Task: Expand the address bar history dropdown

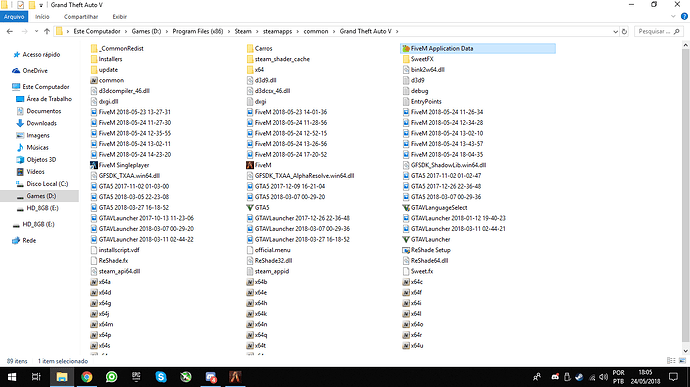Action: pos(615,32)
